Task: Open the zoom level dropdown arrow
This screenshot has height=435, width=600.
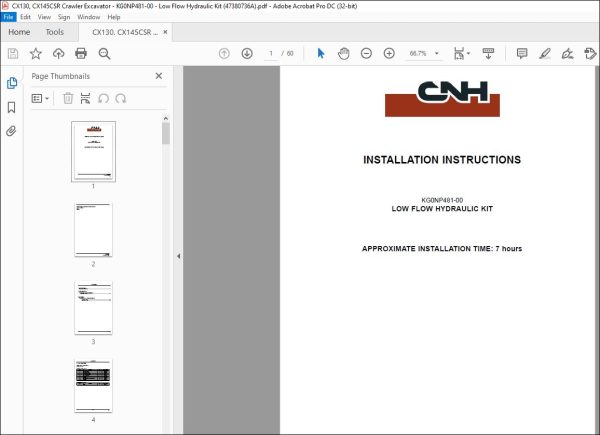Action: click(437, 53)
